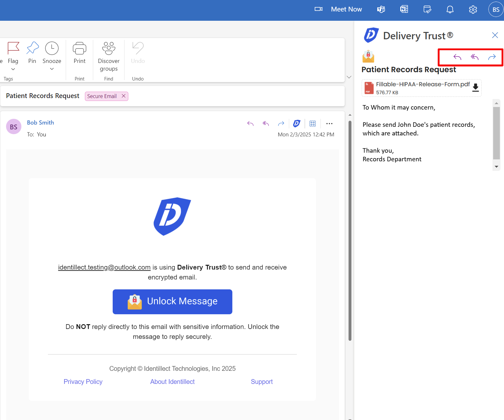Click the identillect.testing@outlook.com link
504x420 pixels.
104,267
